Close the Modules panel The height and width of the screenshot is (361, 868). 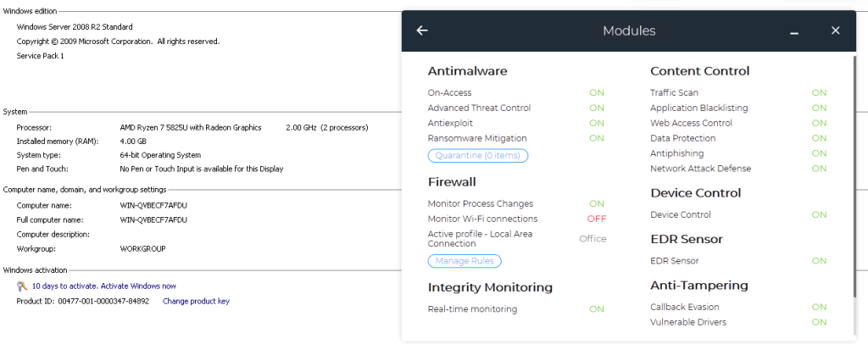pos(835,31)
